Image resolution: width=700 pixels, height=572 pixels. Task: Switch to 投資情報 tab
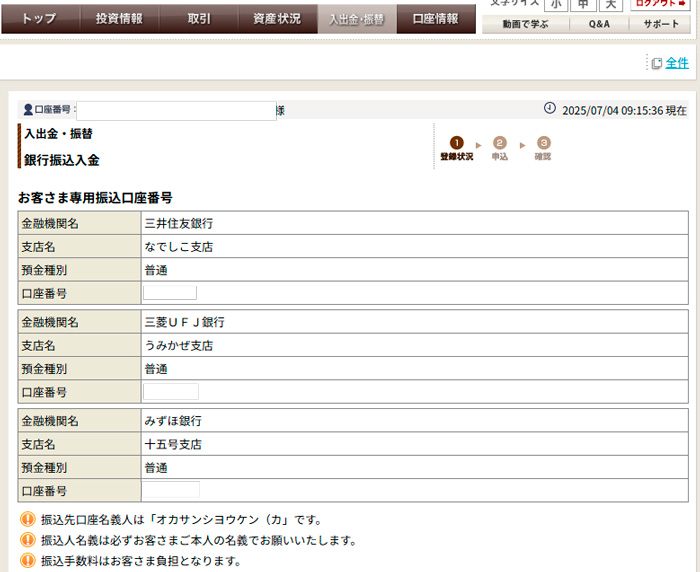[x=119, y=18]
